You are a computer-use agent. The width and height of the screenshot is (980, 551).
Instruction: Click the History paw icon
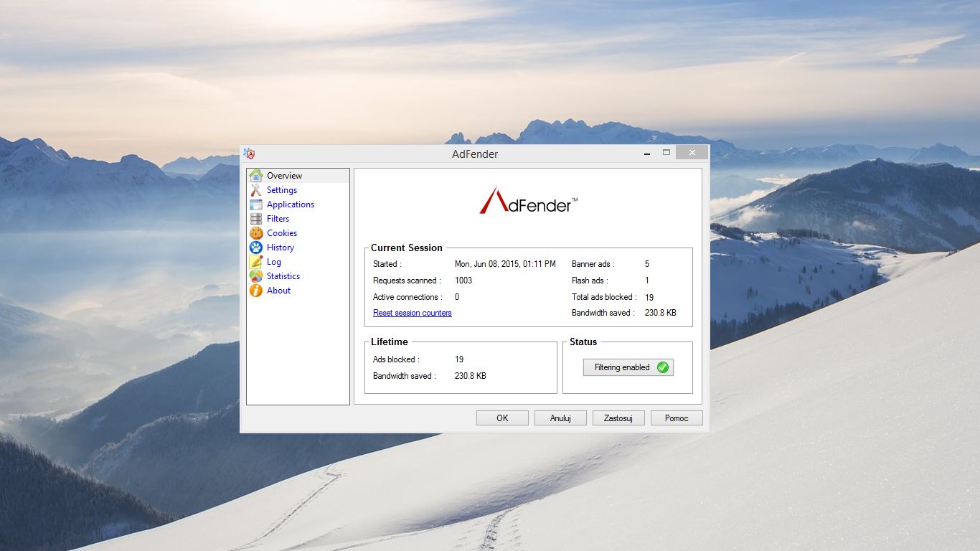click(256, 248)
